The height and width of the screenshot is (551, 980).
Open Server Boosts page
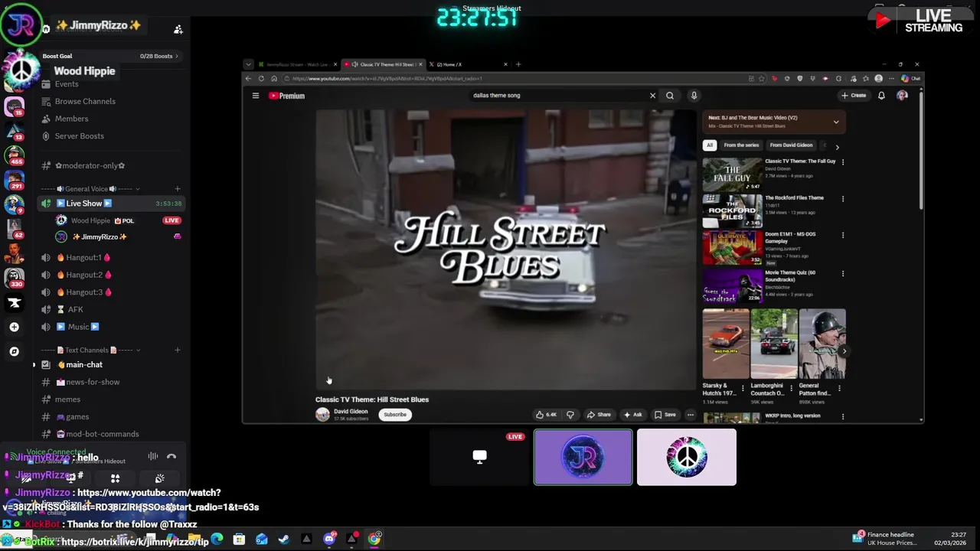point(79,136)
